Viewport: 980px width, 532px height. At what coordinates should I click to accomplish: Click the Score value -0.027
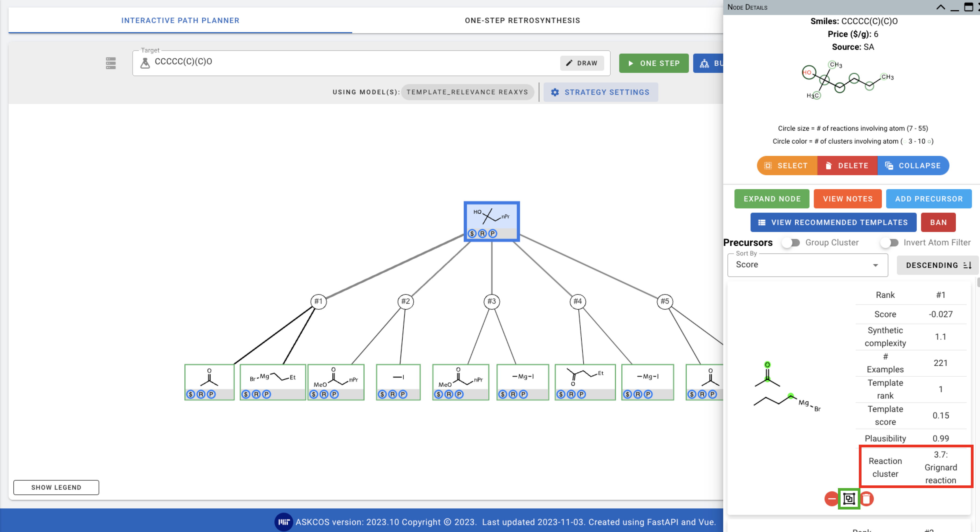pyautogui.click(x=940, y=314)
